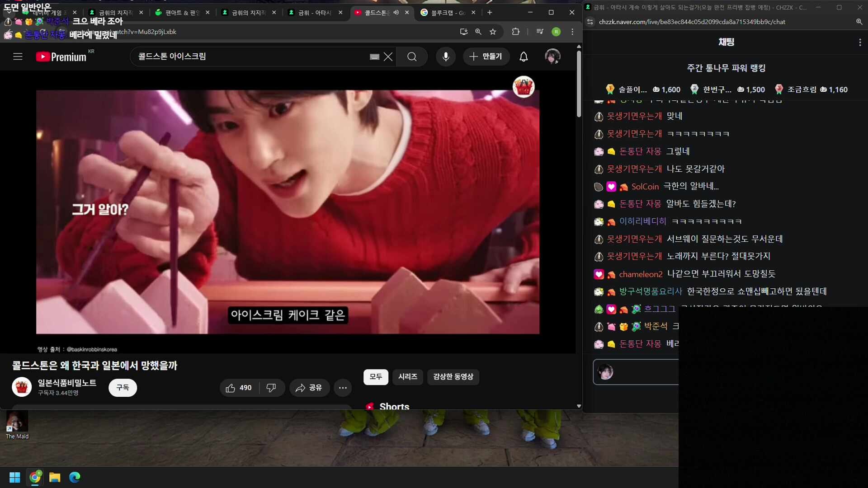Open Chrome from the taskbar
This screenshot has height=488, width=868.
tap(35, 477)
